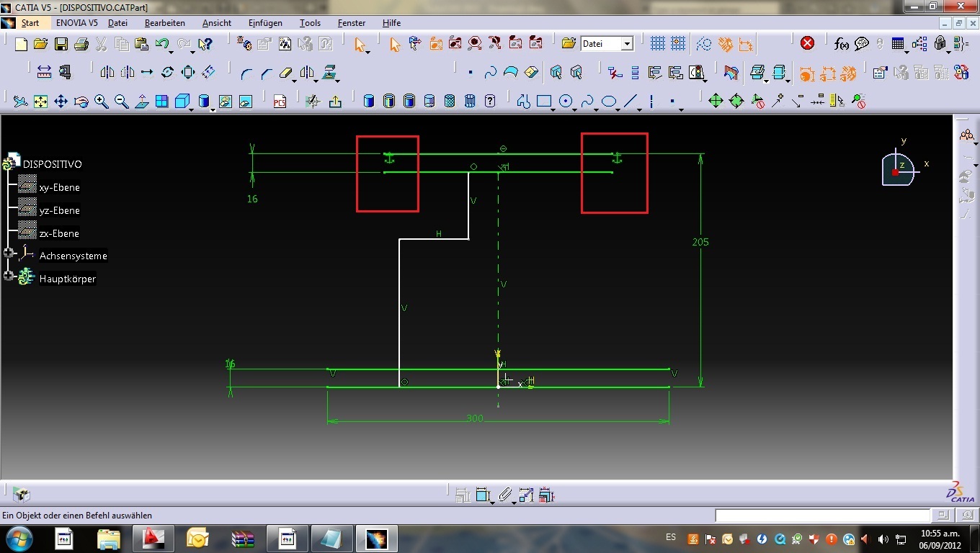Toggle the sketch Grid display
Viewport: 980px width, 553px height.
tap(657, 44)
